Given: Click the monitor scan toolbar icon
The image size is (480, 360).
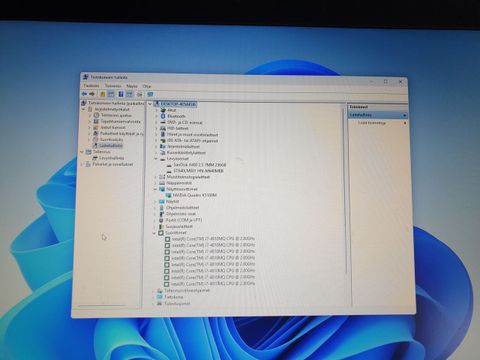Looking at the screenshot, I should click(x=150, y=95).
